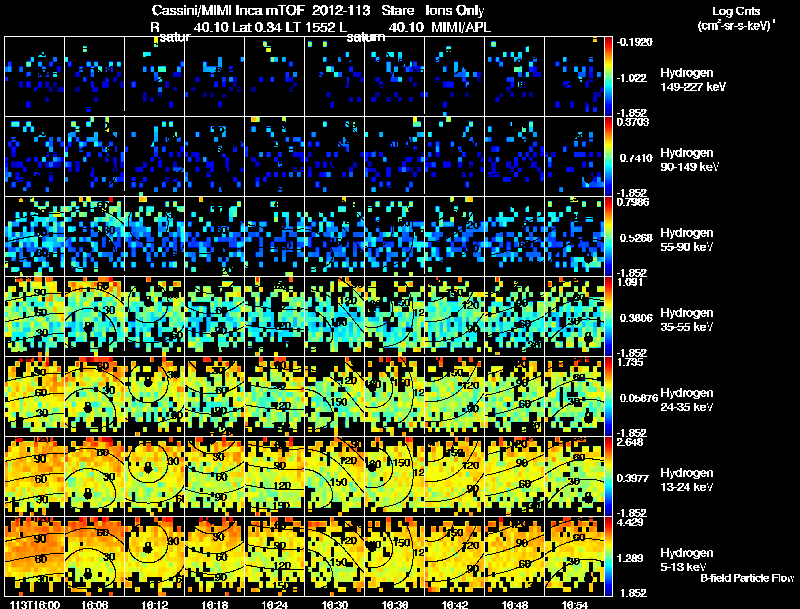Viewport: 800px width, 609px height.
Task: Click the Hydrogen 35-55 keV row label
Action: pos(687,320)
